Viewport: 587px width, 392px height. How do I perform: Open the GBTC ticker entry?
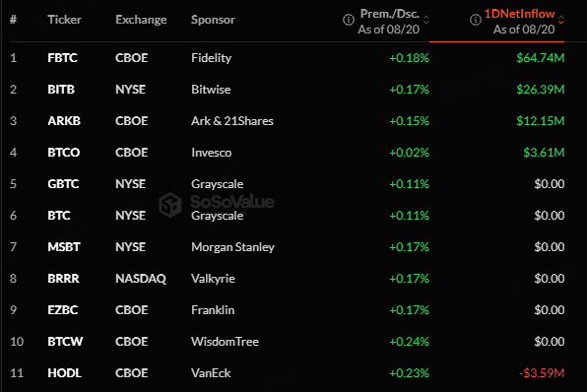tap(63, 184)
